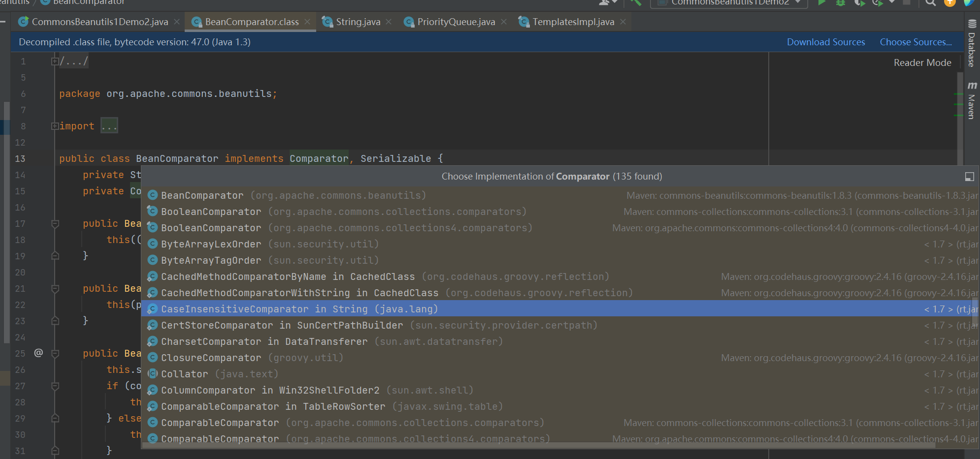
Task: Close the String.java tab
Action: 389,22
